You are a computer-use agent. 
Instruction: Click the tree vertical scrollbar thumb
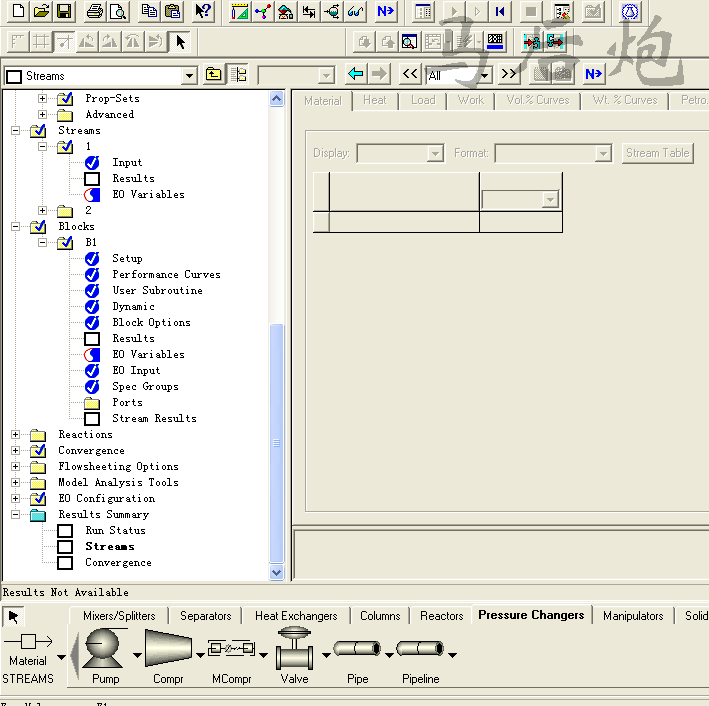[276, 443]
